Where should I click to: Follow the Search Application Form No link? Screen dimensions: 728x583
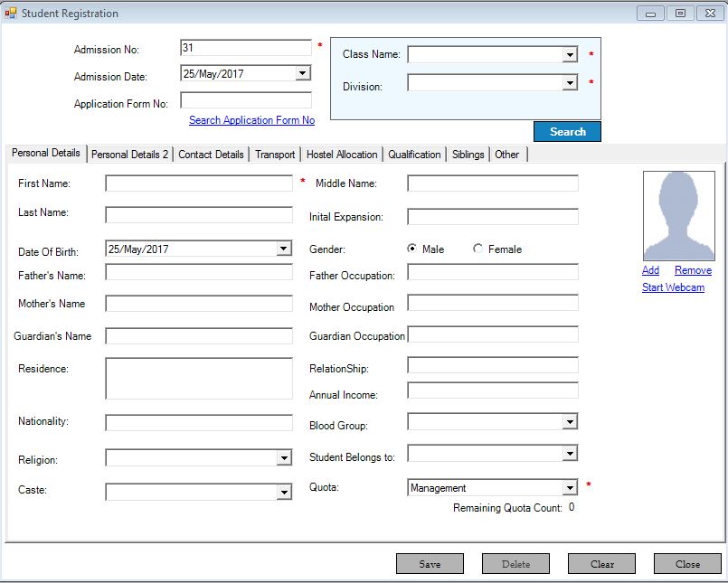point(251,120)
